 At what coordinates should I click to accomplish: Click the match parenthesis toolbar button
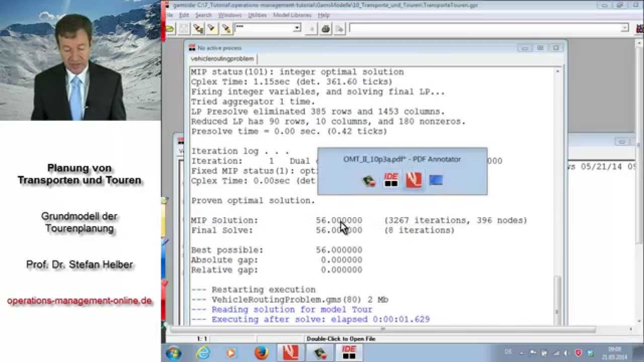(x=311, y=29)
